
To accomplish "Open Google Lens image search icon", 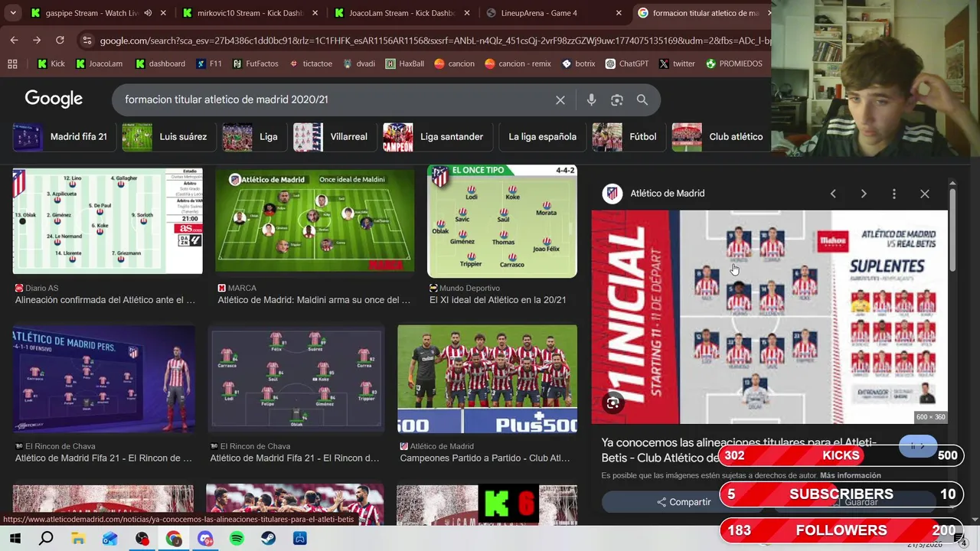I will coord(616,99).
